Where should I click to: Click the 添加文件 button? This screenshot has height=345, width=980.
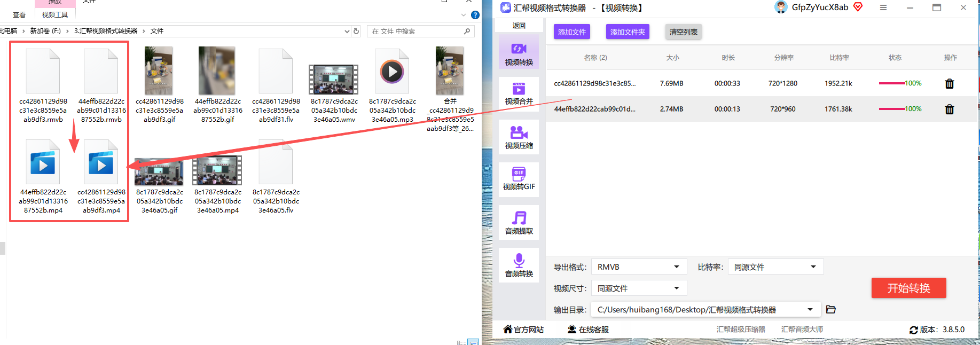[x=571, y=32]
